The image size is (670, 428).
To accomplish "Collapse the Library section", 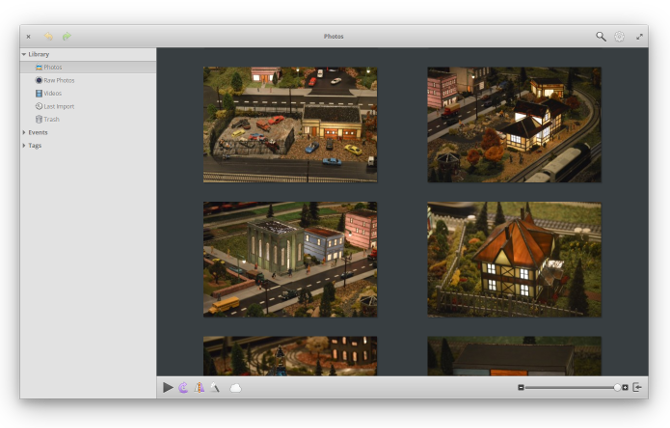I will point(24,54).
